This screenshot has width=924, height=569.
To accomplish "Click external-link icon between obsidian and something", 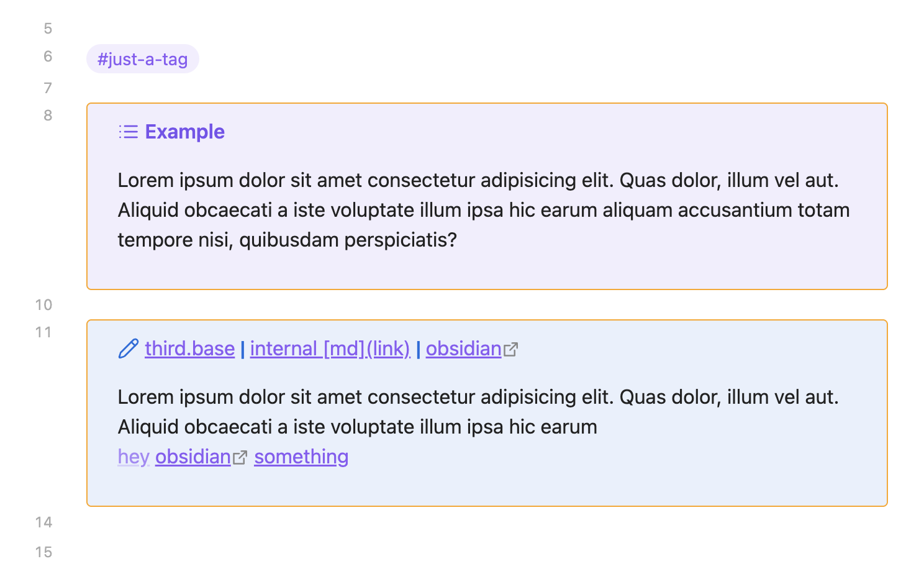I will (x=240, y=458).
